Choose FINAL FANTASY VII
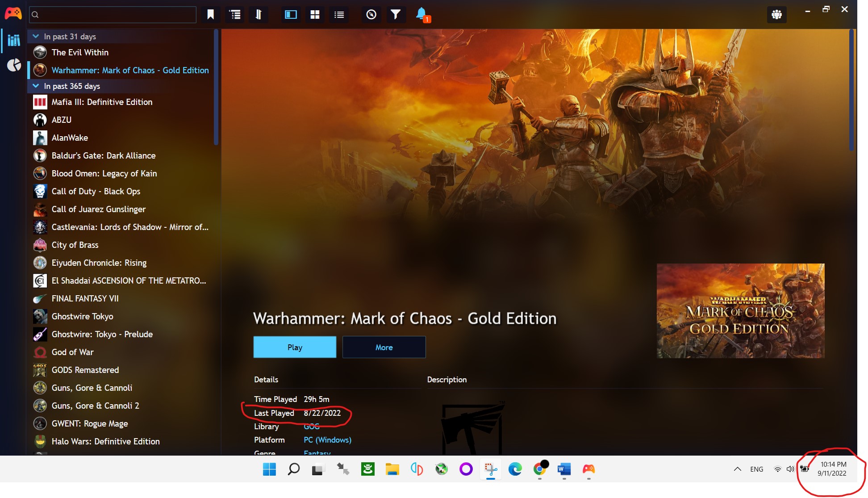The width and height of the screenshot is (868, 498). click(121, 298)
